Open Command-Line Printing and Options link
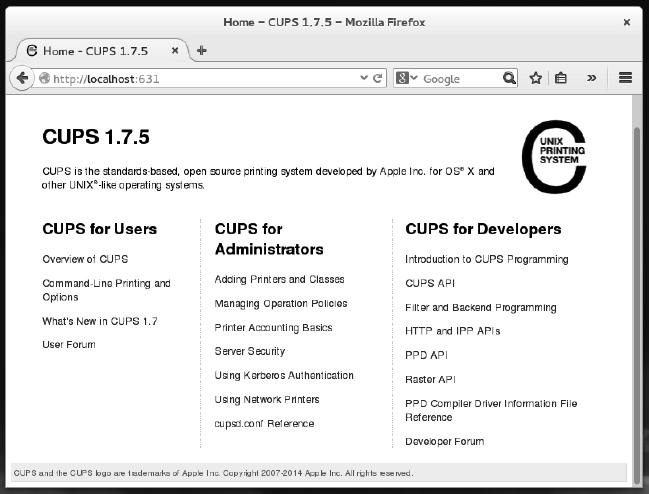 coord(106,290)
